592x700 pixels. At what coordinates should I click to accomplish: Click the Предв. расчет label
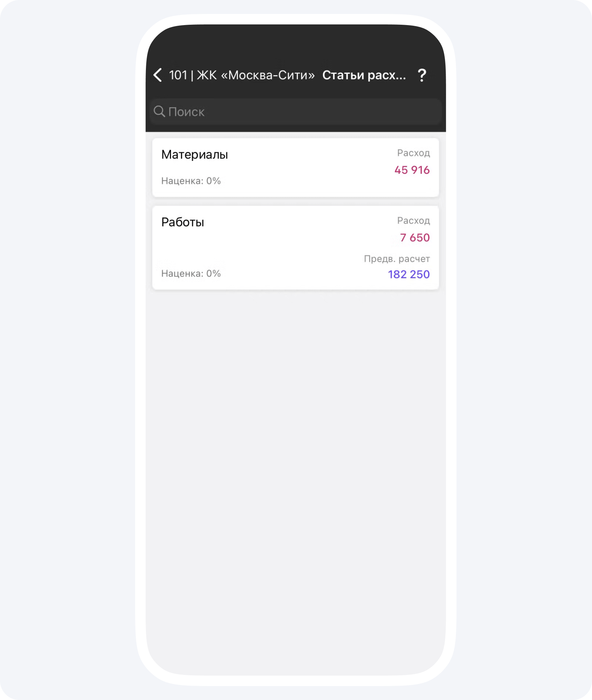point(397,259)
